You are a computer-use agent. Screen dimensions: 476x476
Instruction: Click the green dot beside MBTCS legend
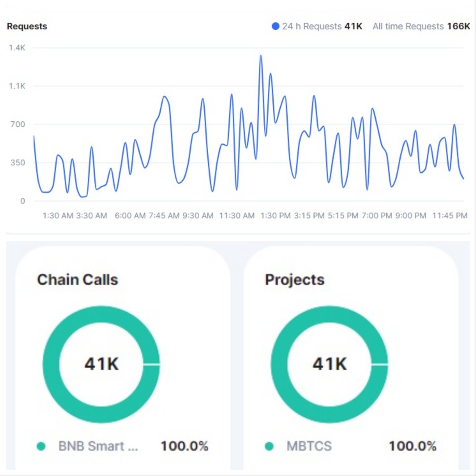coord(269,446)
